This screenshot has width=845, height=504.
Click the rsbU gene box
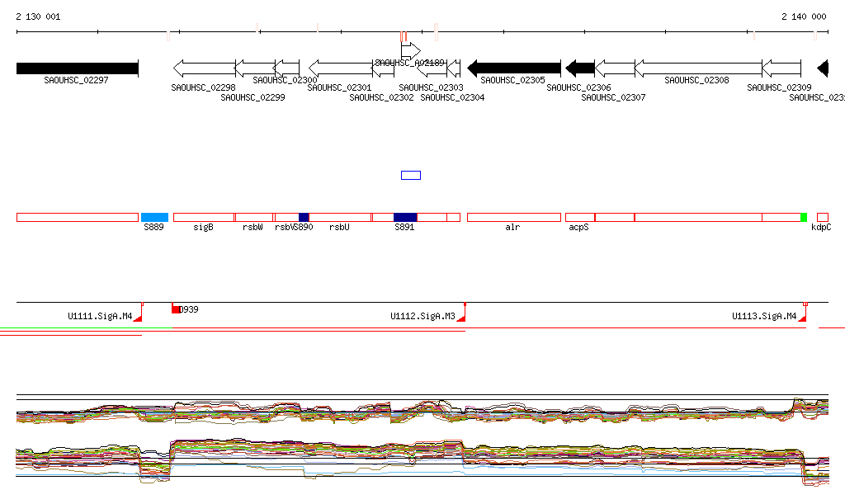(x=340, y=217)
